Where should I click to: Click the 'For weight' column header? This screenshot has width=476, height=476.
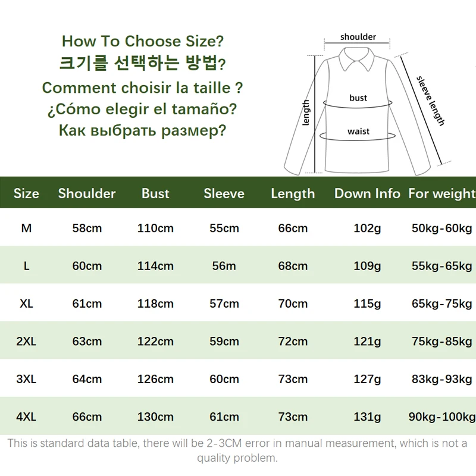click(442, 193)
